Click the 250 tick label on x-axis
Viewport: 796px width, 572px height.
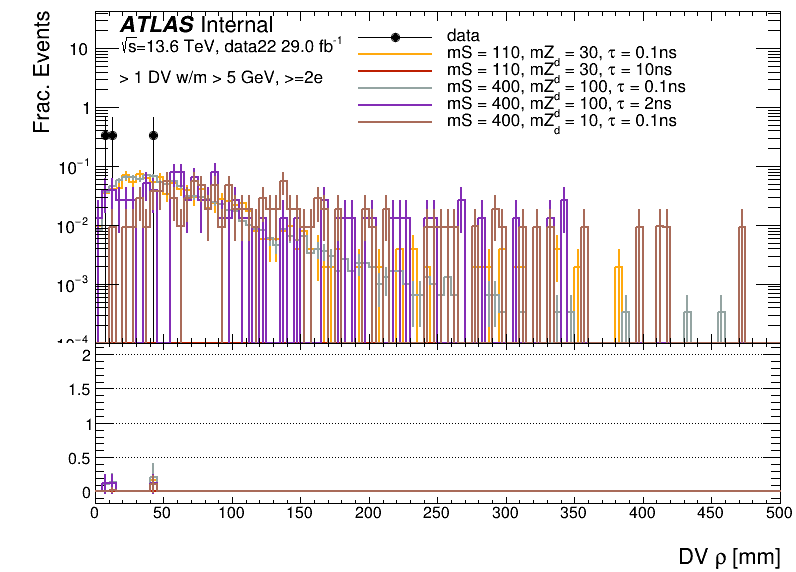click(x=437, y=512)
